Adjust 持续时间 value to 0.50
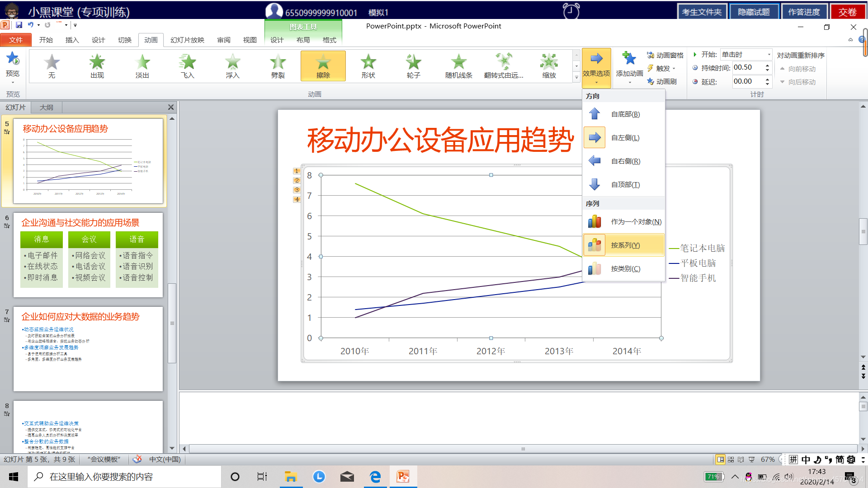Viewport: 868px width, 488px height. (x=746, y=67)
